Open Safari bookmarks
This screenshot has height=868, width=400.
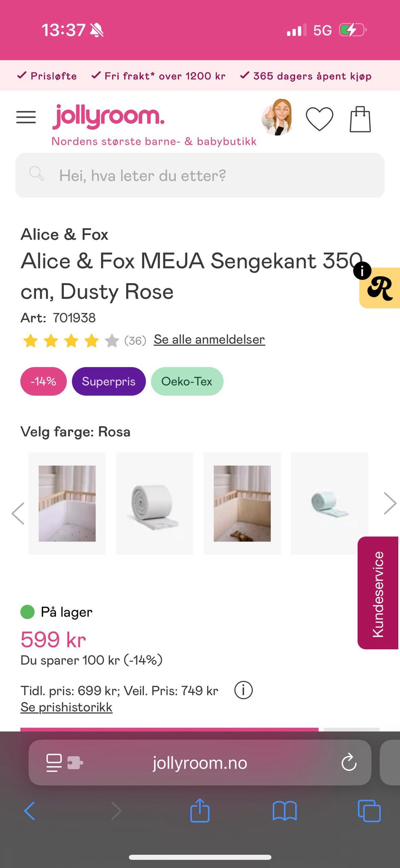[285, 811]
